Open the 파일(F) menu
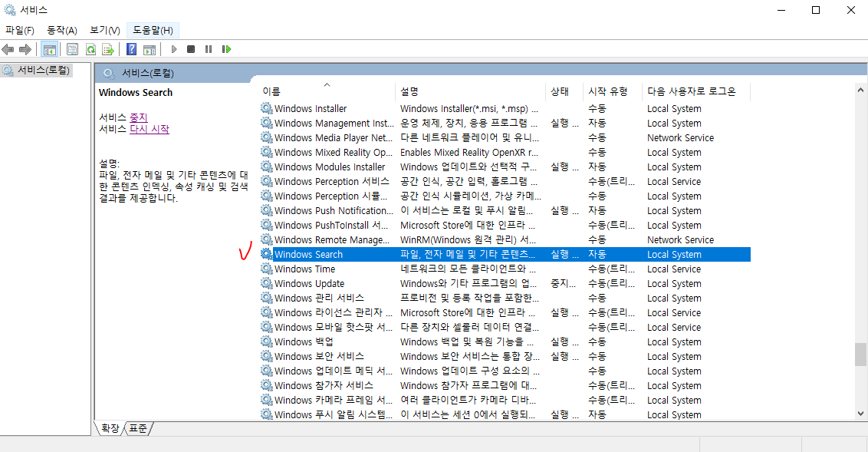Viewport: 868px width, 452px height. coord(20,31)
